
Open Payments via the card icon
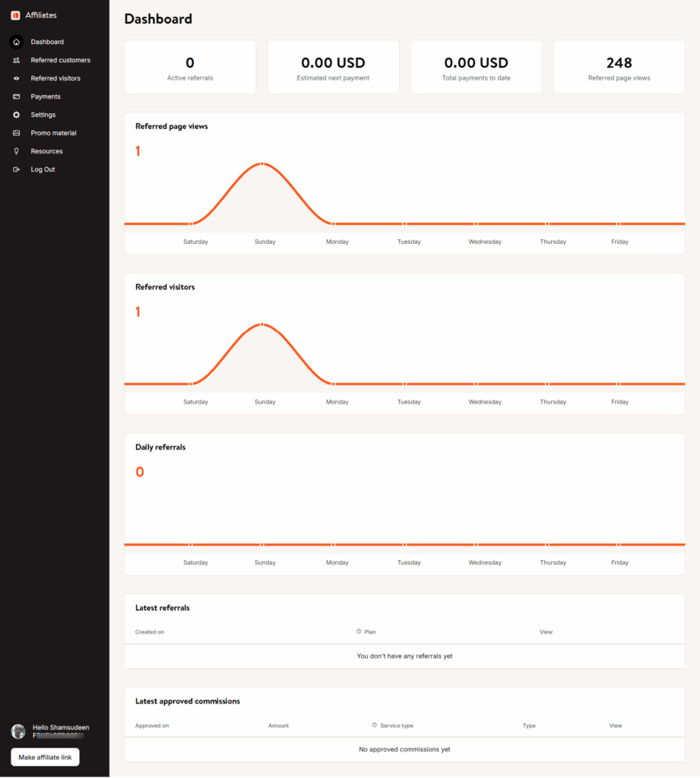[16, 96]
